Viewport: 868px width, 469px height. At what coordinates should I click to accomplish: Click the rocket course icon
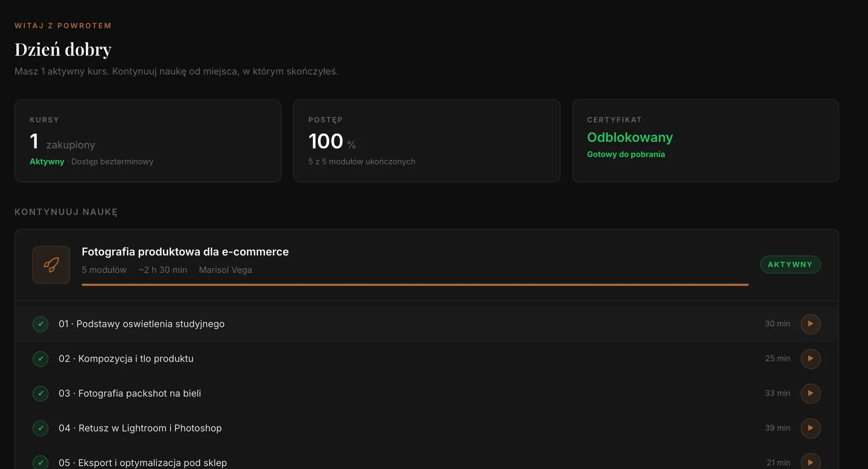pos(51,265)
